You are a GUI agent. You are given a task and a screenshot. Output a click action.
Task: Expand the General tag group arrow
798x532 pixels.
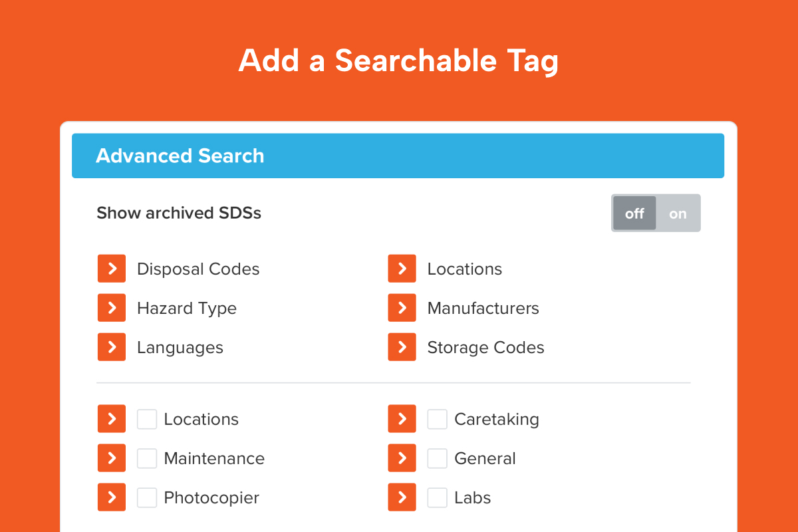point(402,458)
